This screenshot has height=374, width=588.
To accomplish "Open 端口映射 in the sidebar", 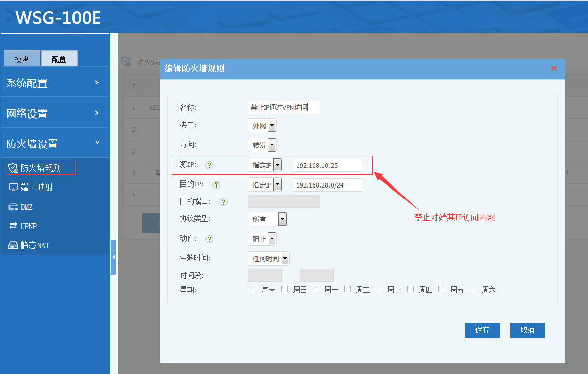I will [36, 187].
